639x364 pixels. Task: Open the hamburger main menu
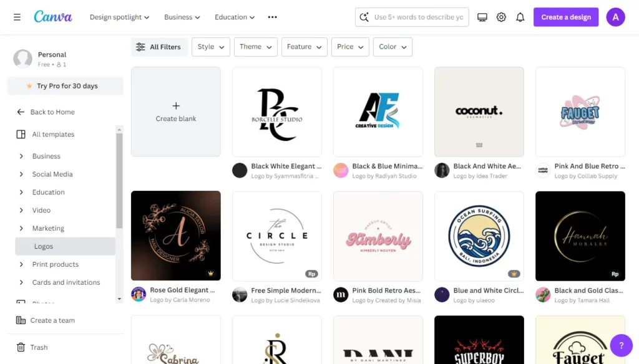pos(17,17)
